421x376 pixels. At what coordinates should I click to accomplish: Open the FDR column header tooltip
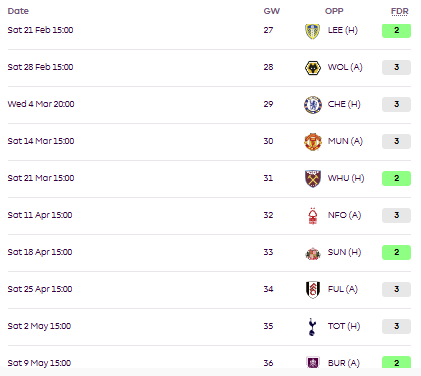coord(399,11)
